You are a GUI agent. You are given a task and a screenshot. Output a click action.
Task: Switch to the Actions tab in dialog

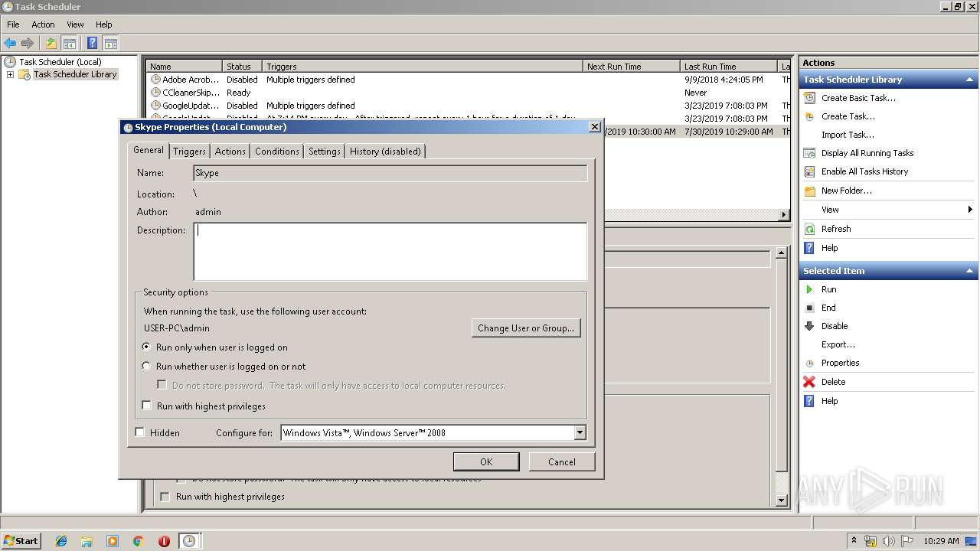pos(230,152)
